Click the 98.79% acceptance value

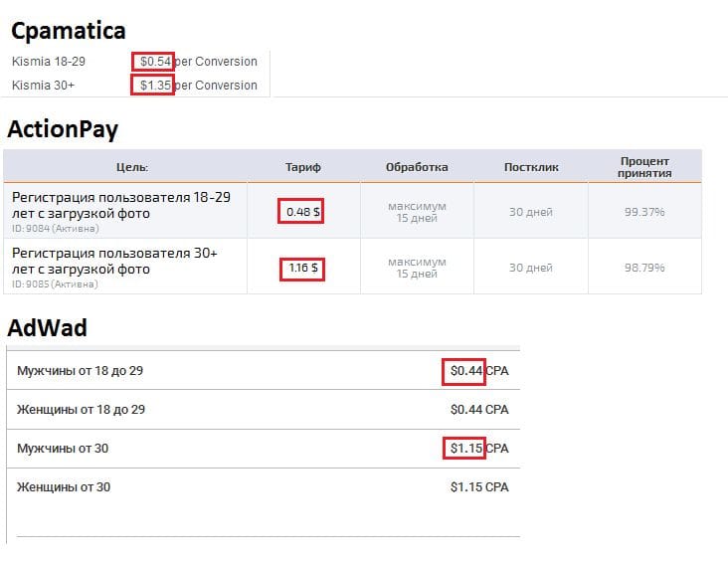pos(644,268)
